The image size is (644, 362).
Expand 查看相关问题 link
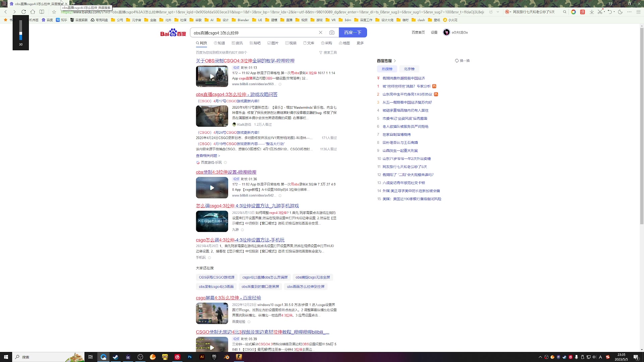(208, 156)
